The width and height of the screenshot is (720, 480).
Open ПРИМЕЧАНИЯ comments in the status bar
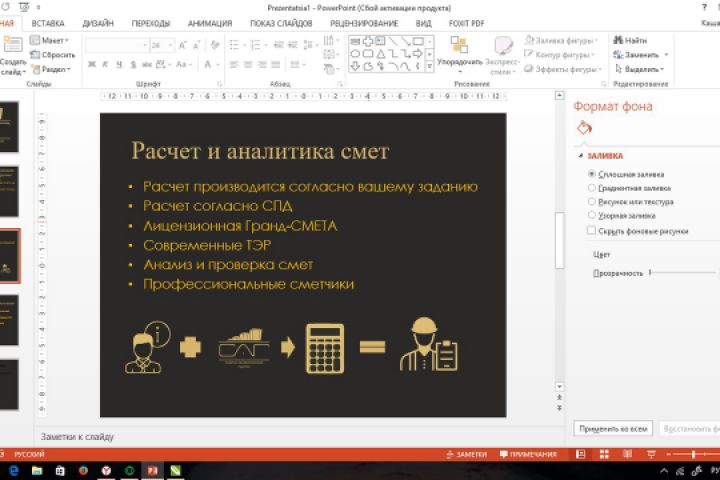[528, 454]
